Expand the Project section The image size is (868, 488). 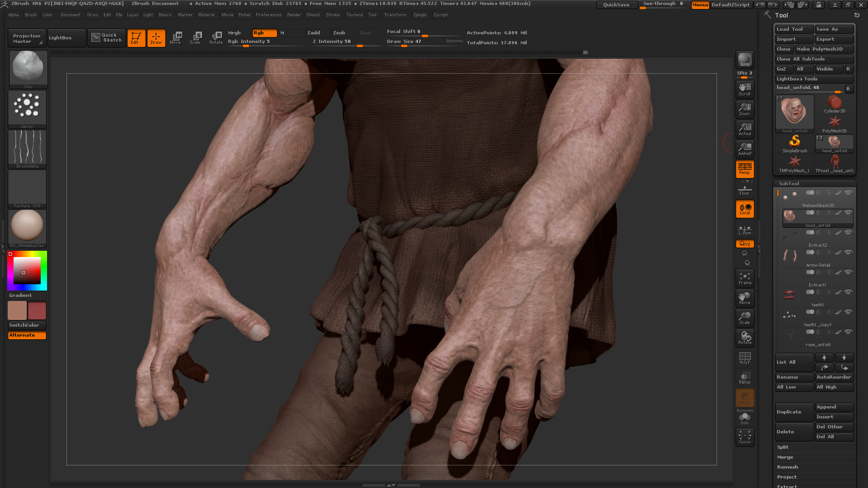(787, 477)
